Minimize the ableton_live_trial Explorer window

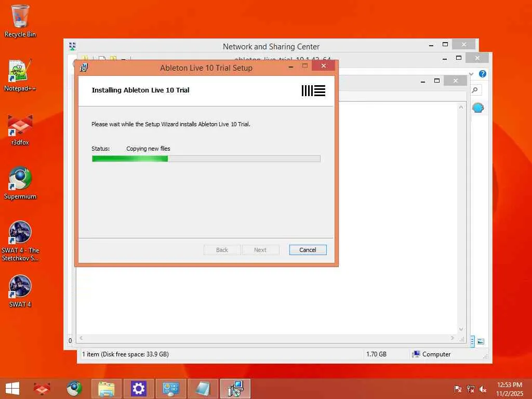coord(445,59)
